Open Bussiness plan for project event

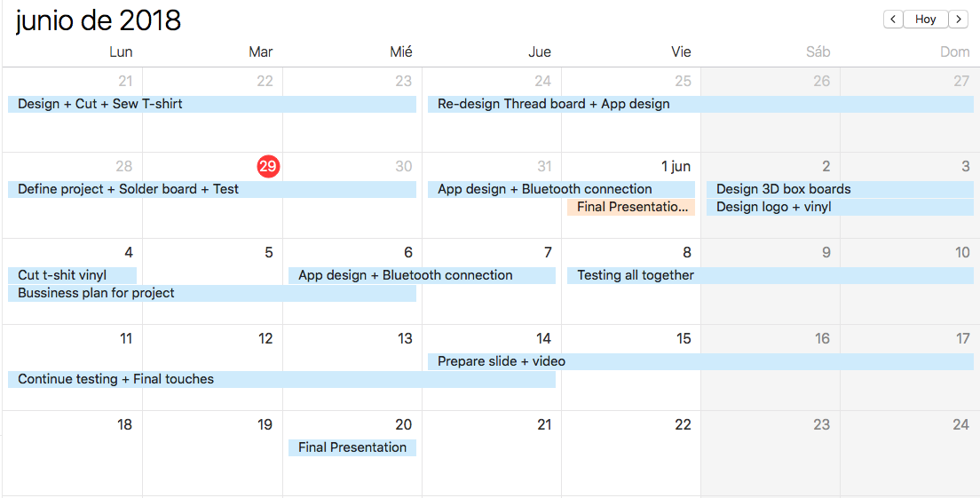(212, 294)
